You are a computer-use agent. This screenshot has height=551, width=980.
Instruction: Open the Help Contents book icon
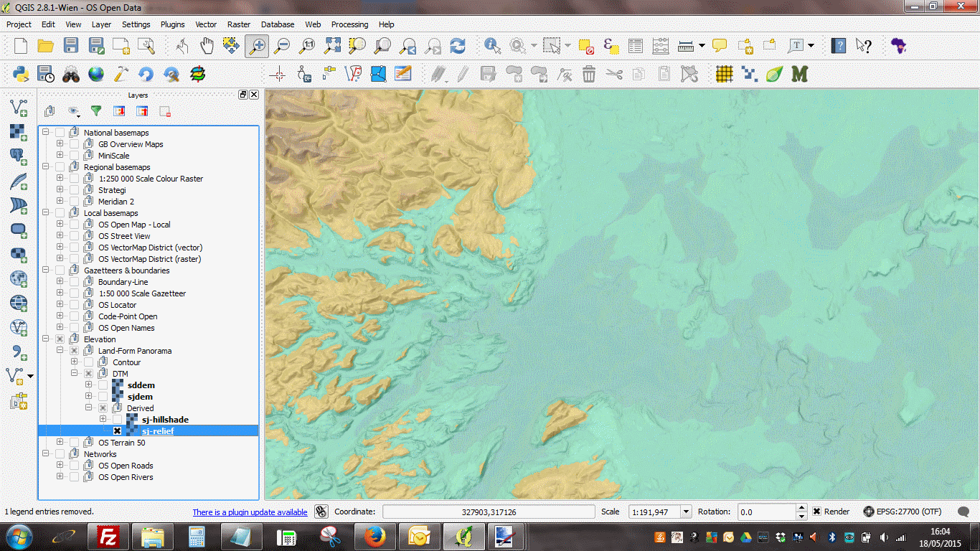[839, 46]
